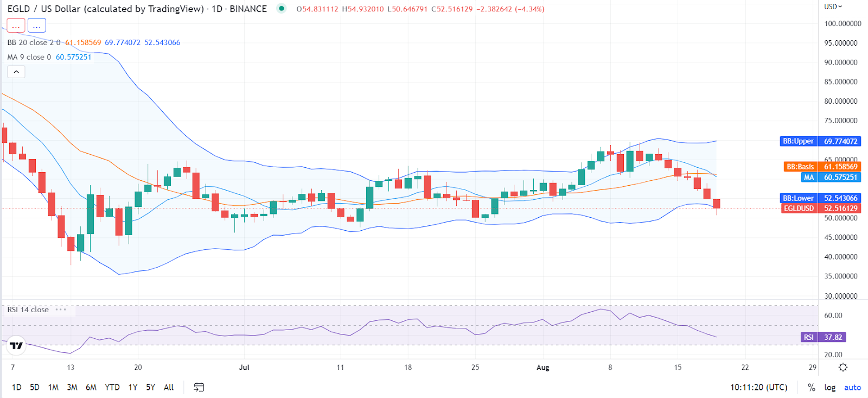Screen dimensions: 868x398
Task: Click the RSI 37.82 value label
Action: (823, 337)
